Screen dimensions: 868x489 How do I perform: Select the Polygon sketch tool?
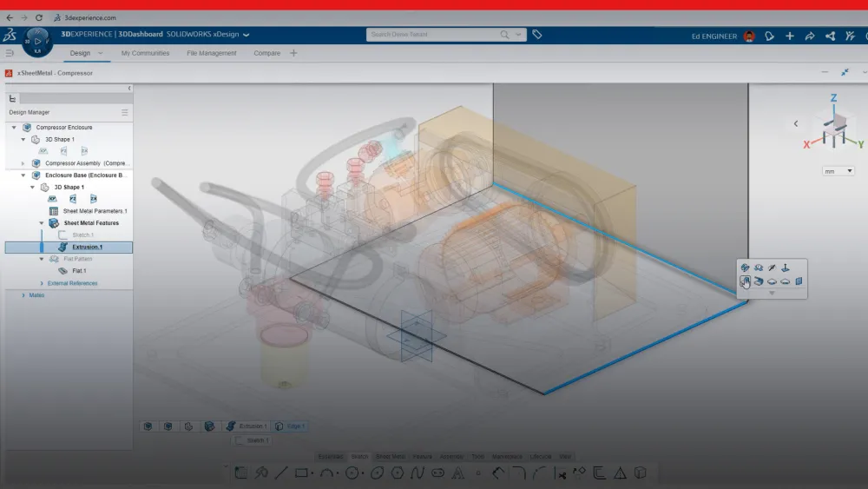[397, 473]
